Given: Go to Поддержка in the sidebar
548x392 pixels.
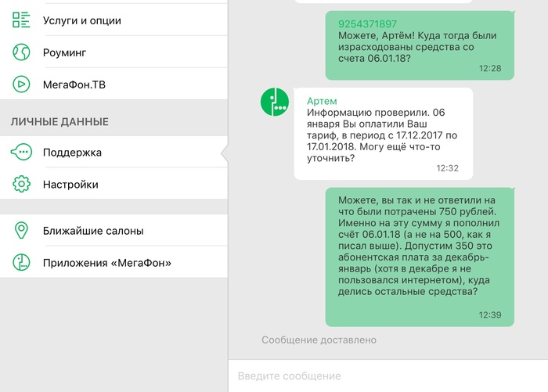Looking at the screenshot, I should tap(72, 153).
